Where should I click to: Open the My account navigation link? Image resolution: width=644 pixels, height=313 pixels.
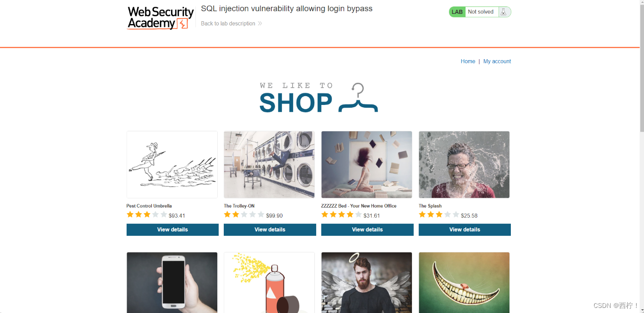click(497, 61)
